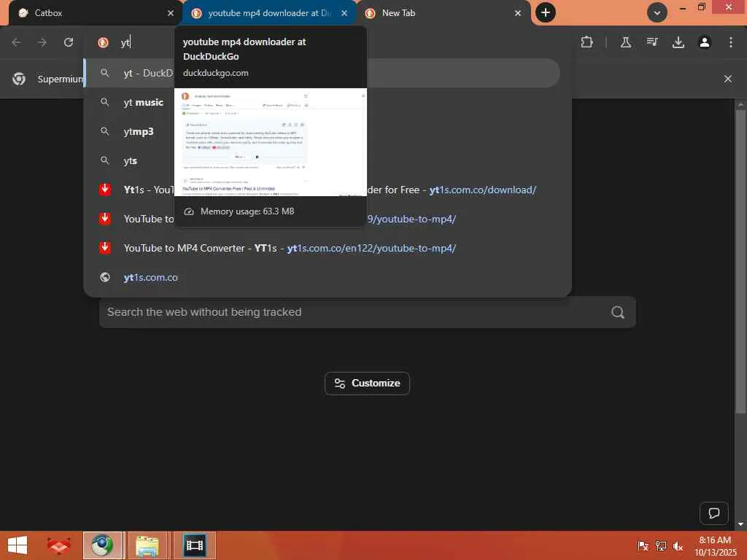Open the downloads icon in toolbar

tap(678, 42)
